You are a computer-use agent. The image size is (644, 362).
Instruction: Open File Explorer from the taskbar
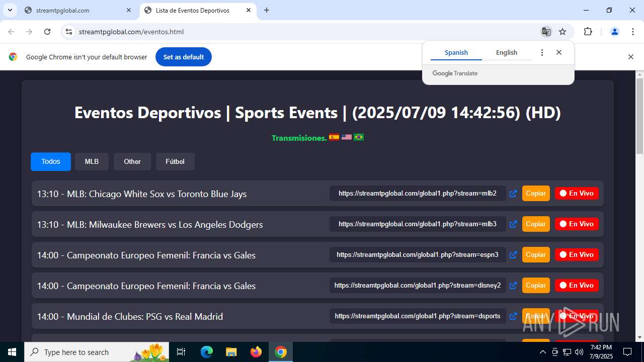tap(231, 352)
